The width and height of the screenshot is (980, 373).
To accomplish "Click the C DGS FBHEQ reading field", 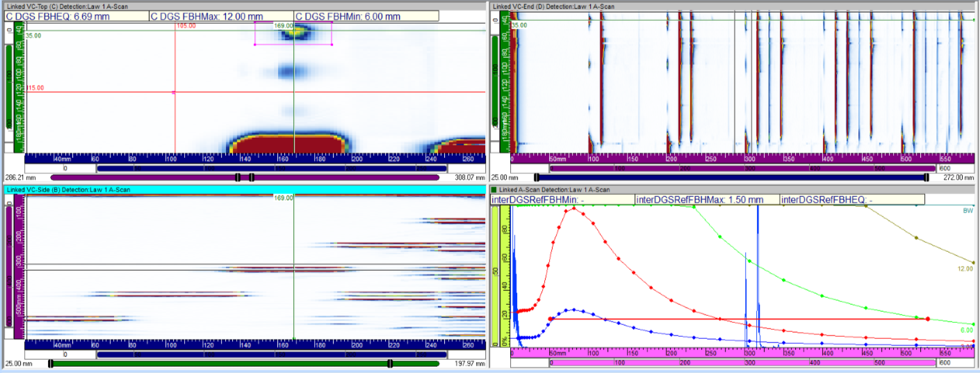I will pyautogui.click(x=76, y=16).
